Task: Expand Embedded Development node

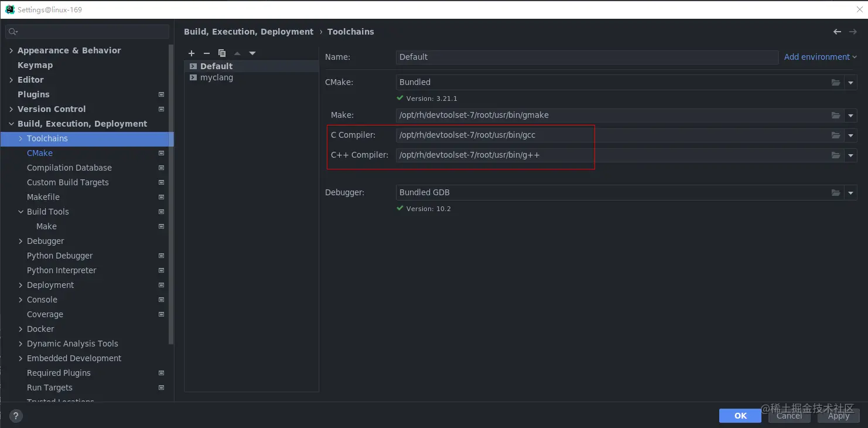Action: click(x=20, y=358)
